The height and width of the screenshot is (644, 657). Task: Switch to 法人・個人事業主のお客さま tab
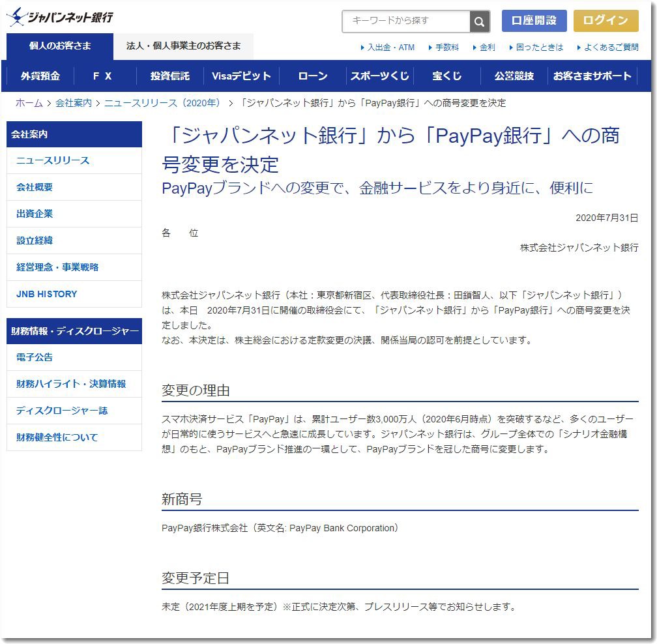click(184, 46)
